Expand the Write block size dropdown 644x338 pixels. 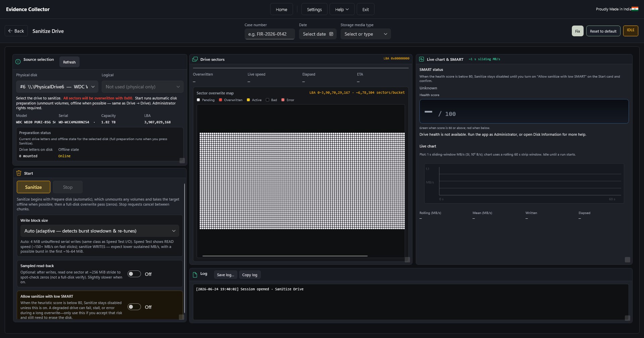(100, 231)
